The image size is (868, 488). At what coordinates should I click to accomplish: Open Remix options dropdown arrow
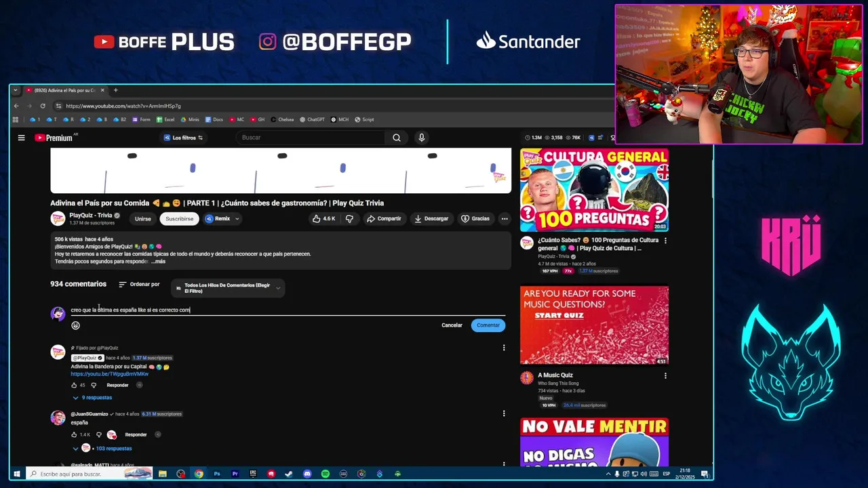click(237, 219)
